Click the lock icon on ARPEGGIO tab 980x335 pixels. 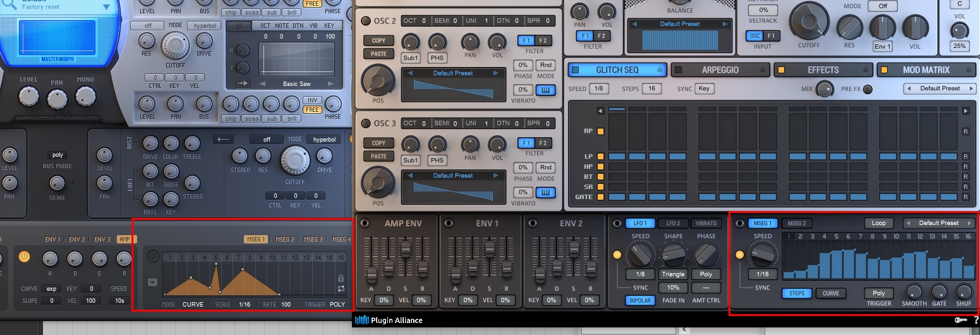pos(763,70)
